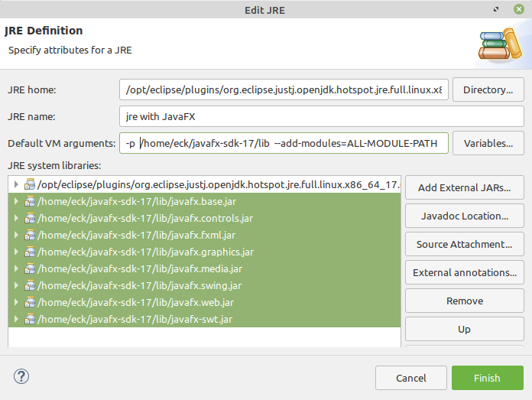Image resolution: width=532 pixels, height=400 pixels.
Task: Expand the javafx.graphics.jar tree node
Action: [16, 252]
